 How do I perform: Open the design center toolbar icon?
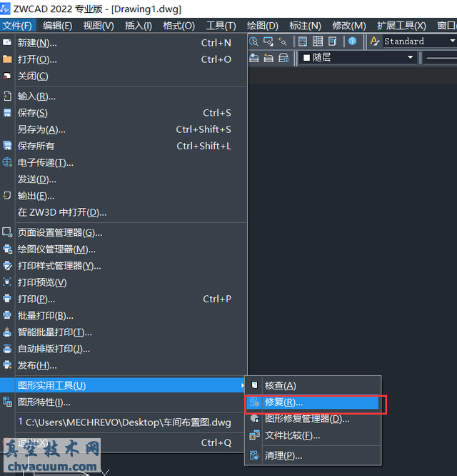318,41
